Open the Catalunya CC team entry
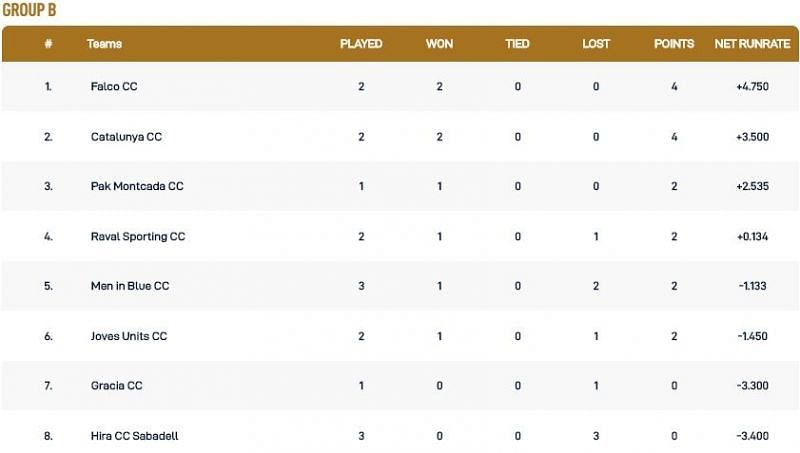The image size is (800, 453). click(x=126, y=137)
